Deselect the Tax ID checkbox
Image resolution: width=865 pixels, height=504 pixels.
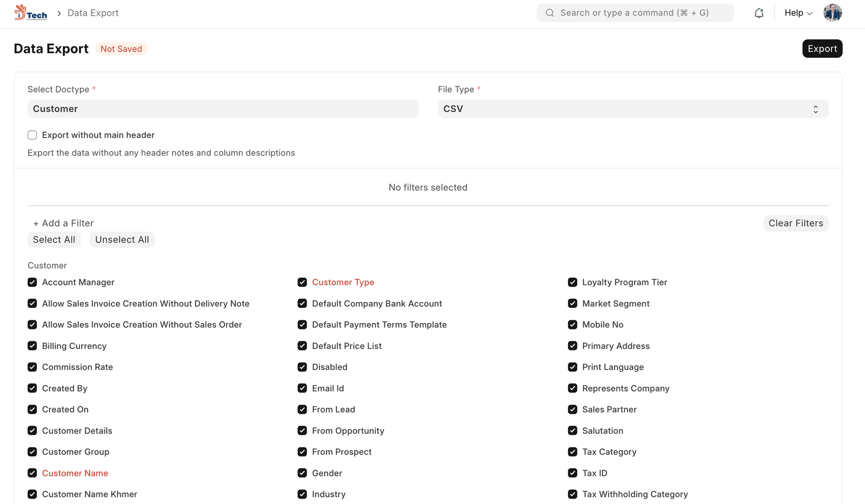573,473
